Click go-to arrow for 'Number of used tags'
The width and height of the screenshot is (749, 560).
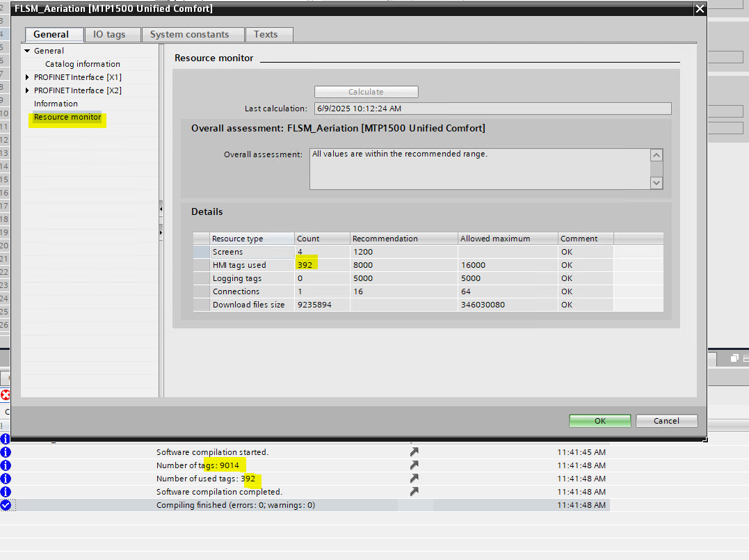[x=414, y=479]
